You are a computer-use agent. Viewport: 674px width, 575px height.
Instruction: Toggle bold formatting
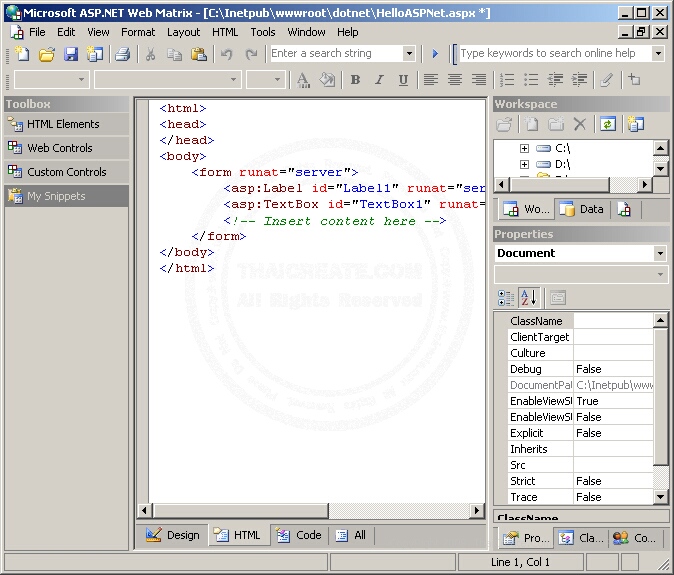point(355,80)
